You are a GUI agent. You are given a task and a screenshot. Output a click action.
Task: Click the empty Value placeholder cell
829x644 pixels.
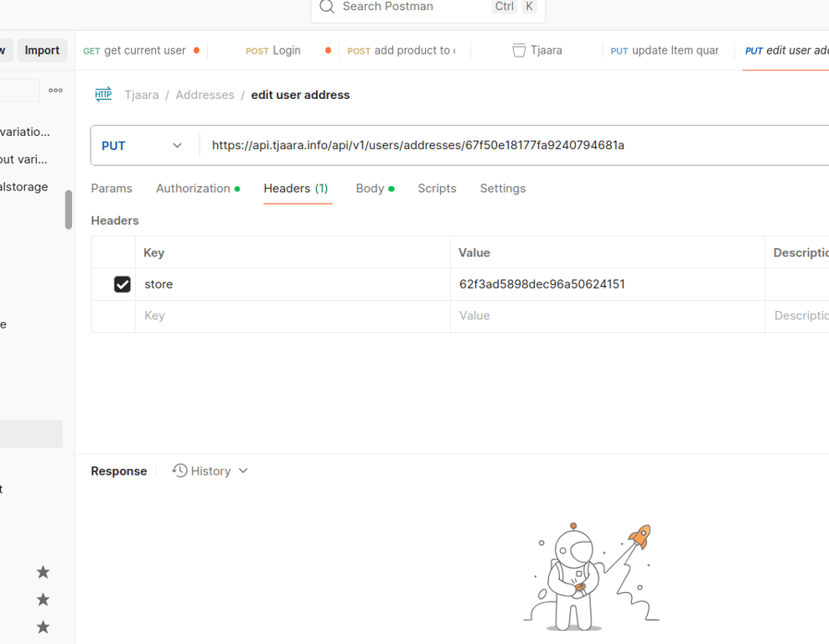608,316
